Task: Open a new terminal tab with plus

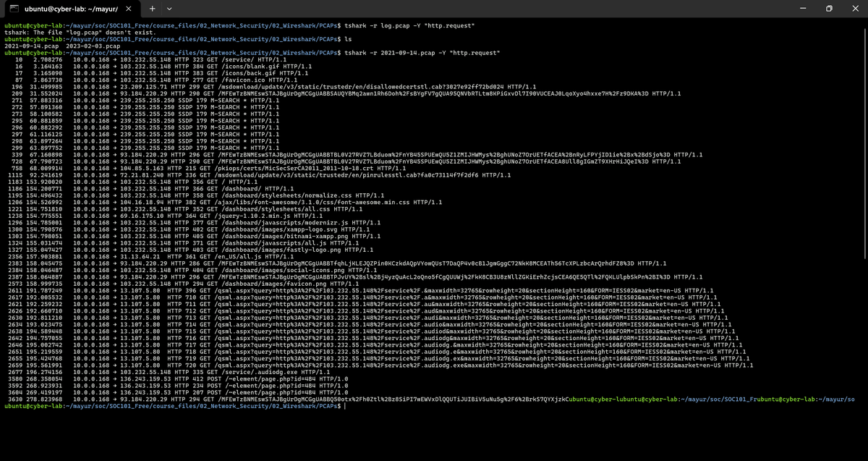Action: pyautogui.click(x=153, y=9)
